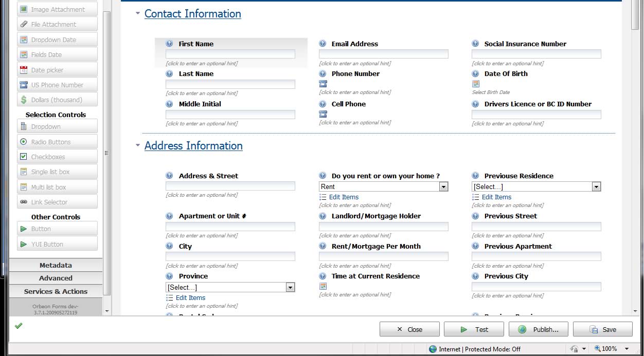Click the phone icon under Cell Phone
The width and height of the screenshot is (644, 356).
coord(323,114)
